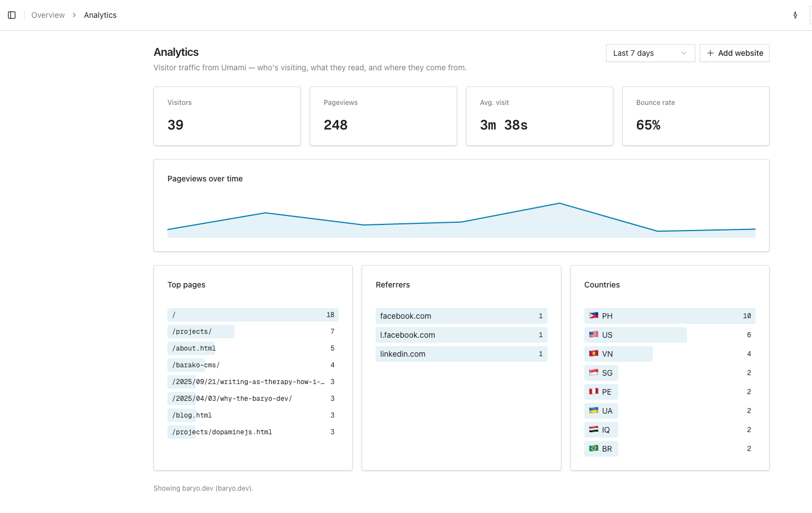812x513 pixels.
Task: Click the /projects/dopaminejs.html row
Action: (253, 432)
